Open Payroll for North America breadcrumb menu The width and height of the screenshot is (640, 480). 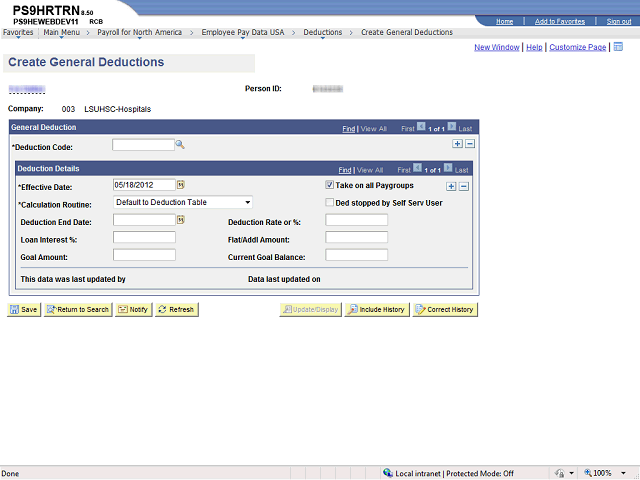140,33
